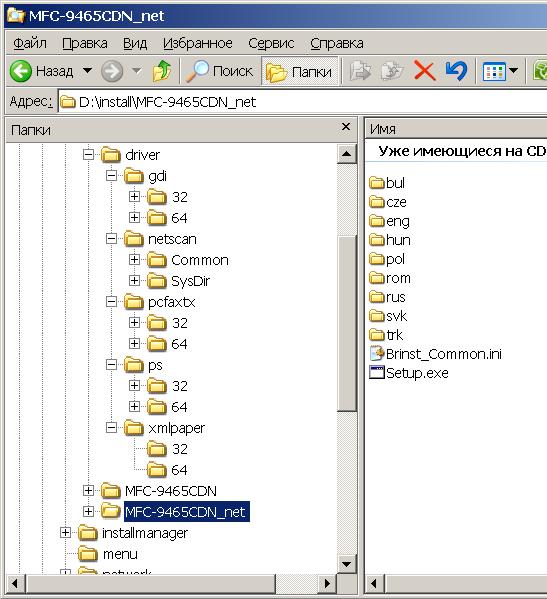
Task: Select the svk folder icon
Action: point(377,316)
